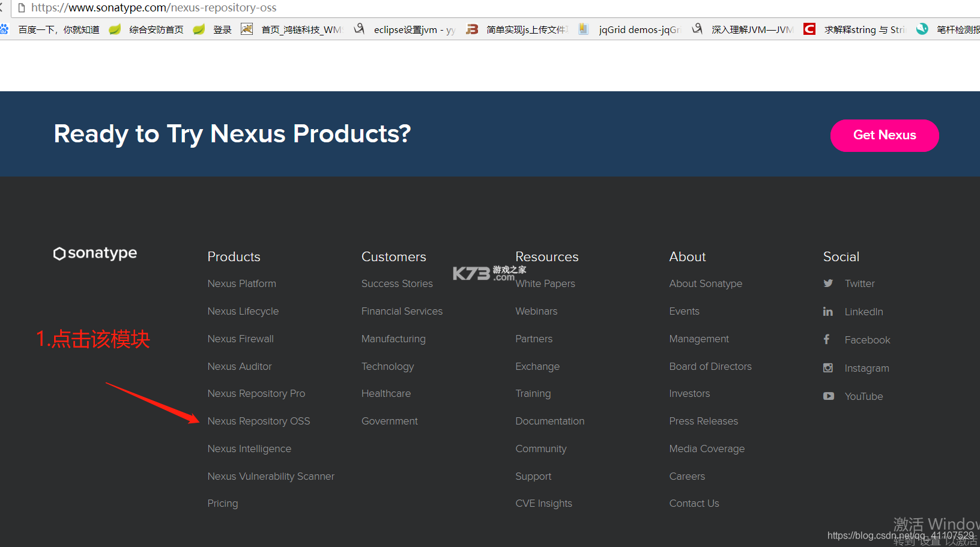Open the Pricing link
Viewport: 980px width, 547px height.
[223, 503]
